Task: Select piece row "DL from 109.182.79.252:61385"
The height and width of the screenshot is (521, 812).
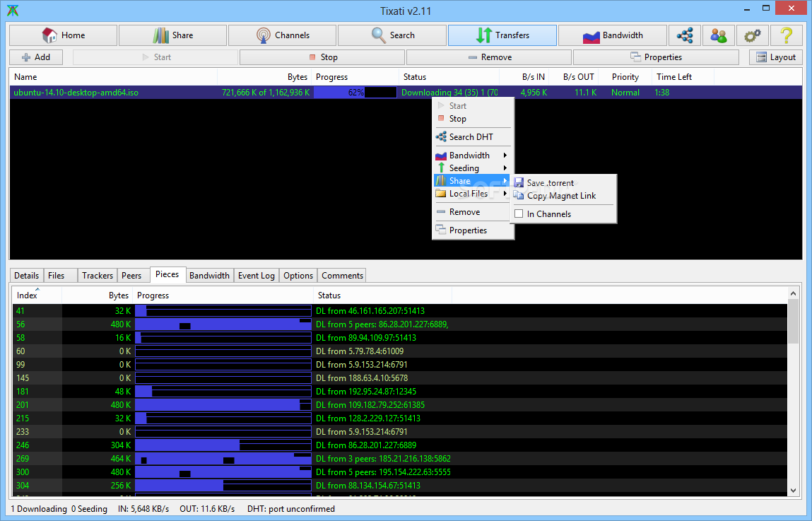Action: coord(399,405)
